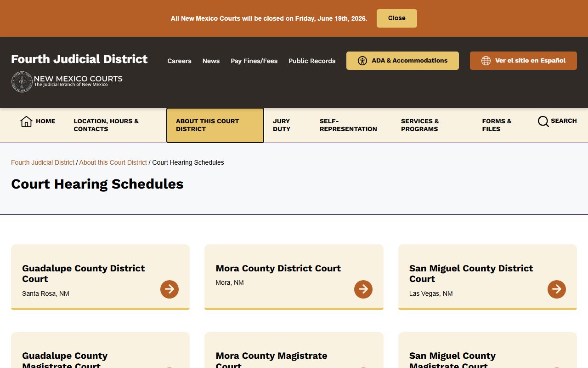
Task: Click the accessibility person icon on ADA button
Action: click(x=362, y=61)
